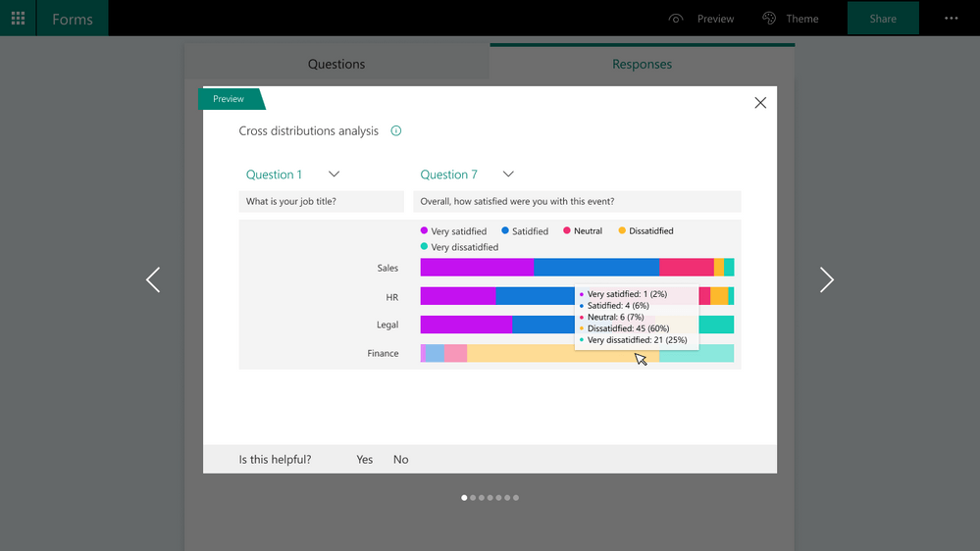980x551 pixels.
Task: Click the info icon beside Cross distributions analysis
Action: [x=395, y=130]
